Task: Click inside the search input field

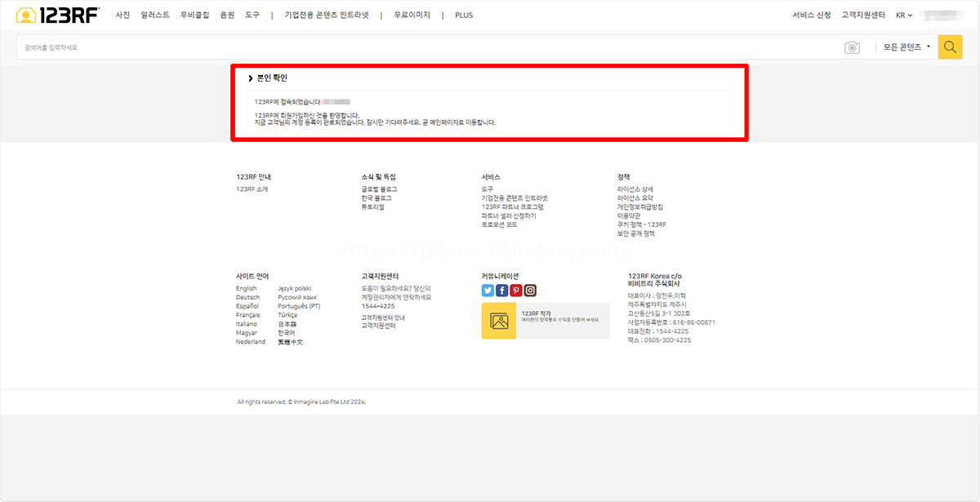Action: pyautogui.click(x=429, y=47)
